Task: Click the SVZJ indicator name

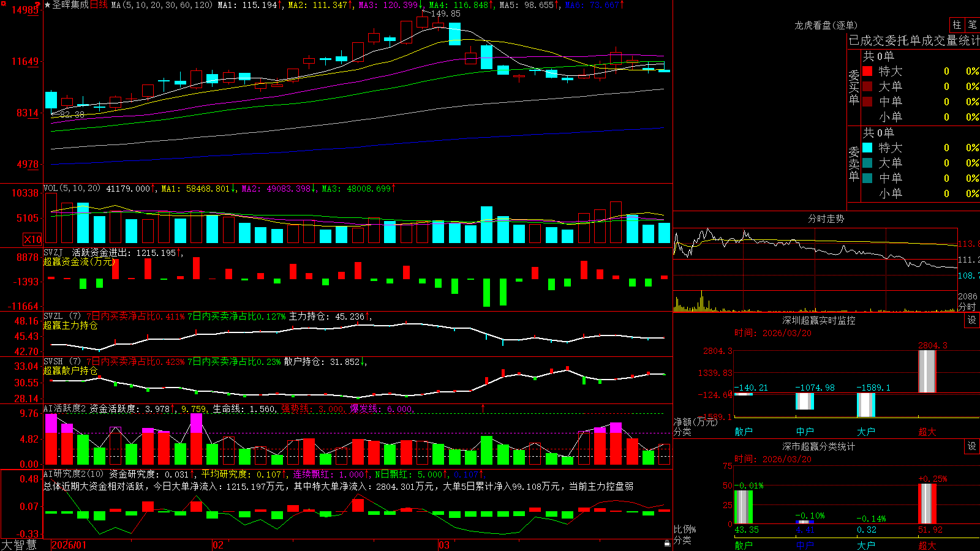Action: pos(53,252)
